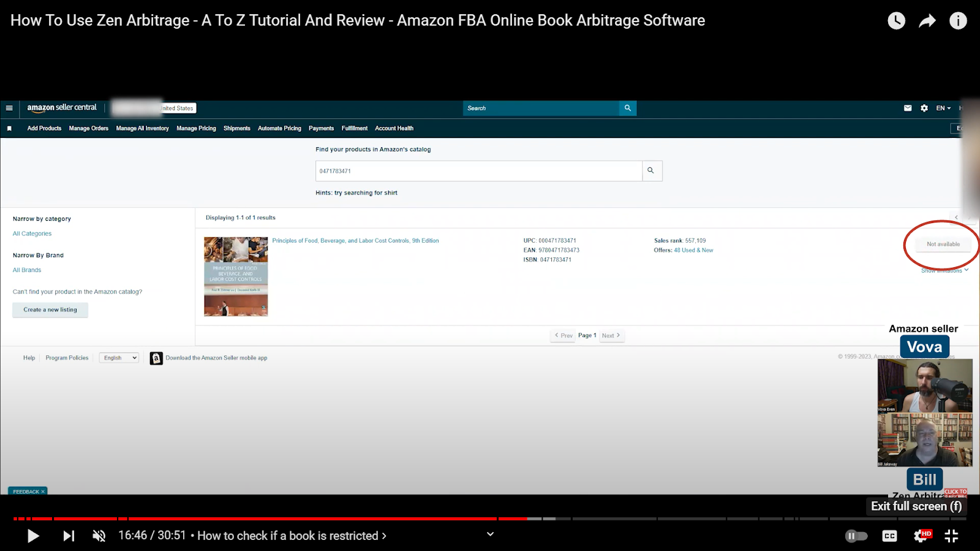Open Automate Pricing menu
The width and height of the screenshot is (980, 551).
(x=279, y=128)
